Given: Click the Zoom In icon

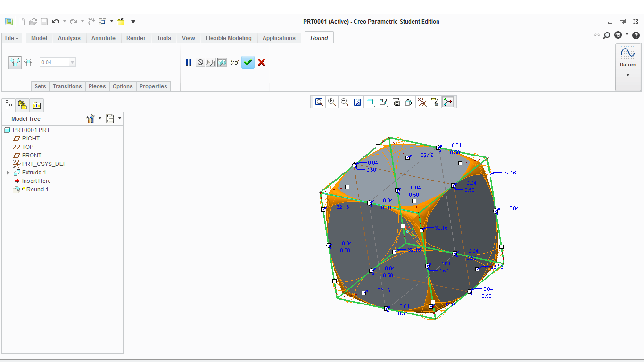Looking at the screenshot, I should coord(332,102).
